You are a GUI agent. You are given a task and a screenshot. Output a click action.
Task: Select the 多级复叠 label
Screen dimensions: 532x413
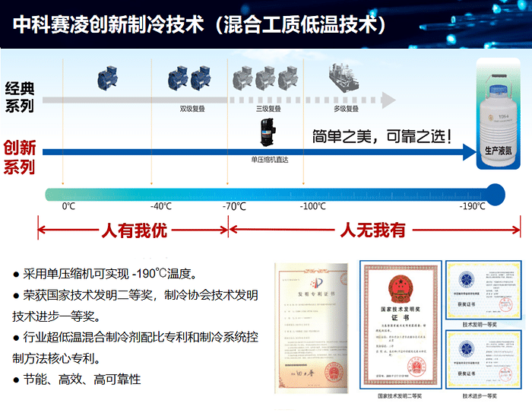tap(346, 109)
